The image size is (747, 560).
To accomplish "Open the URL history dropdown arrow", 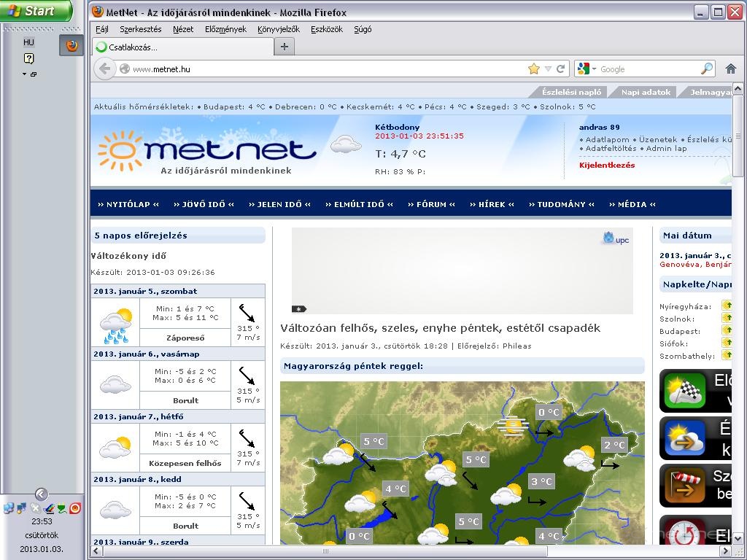I will 548,69.
